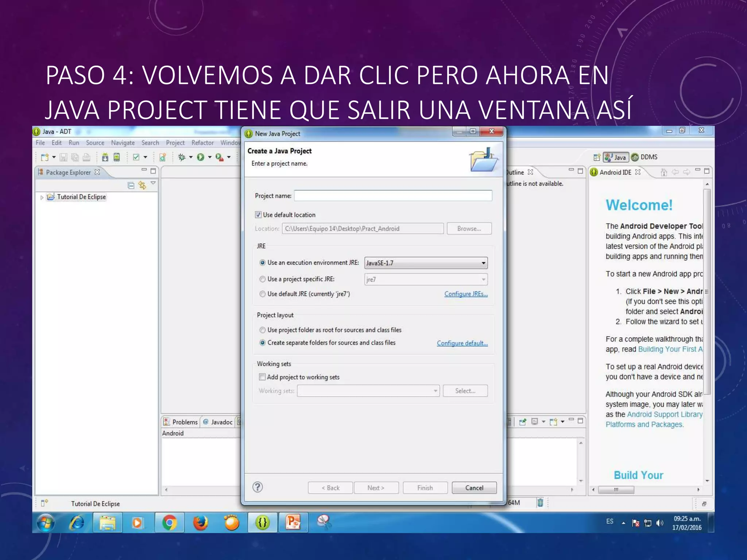
Task: Open the Refactor menu
Action: pos(202,143)
